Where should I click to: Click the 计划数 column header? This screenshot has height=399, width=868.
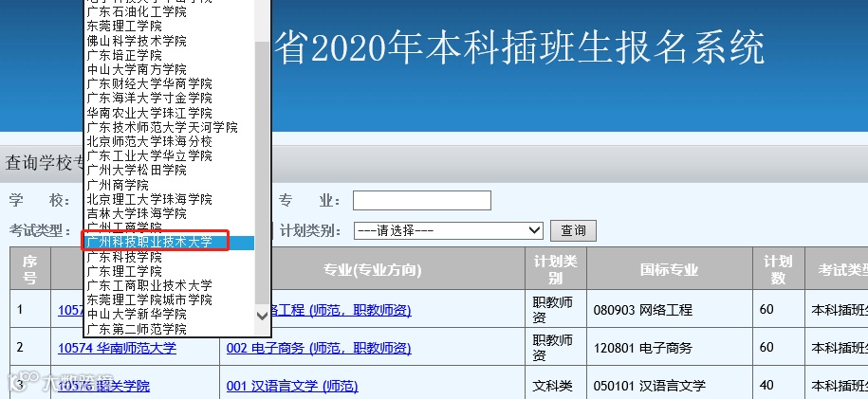778,269
